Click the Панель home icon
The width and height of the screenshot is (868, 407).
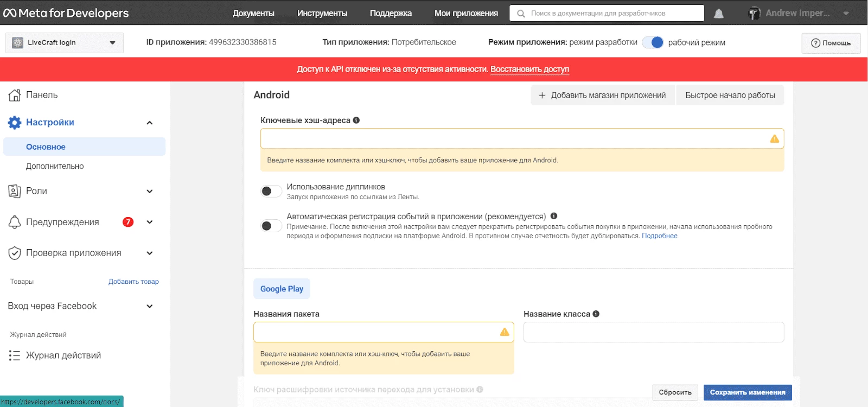point(15,95)
